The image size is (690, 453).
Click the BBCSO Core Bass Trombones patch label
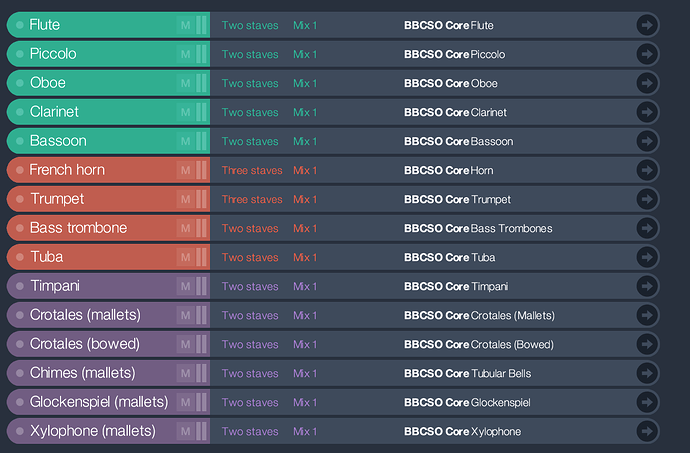(478, 228)
